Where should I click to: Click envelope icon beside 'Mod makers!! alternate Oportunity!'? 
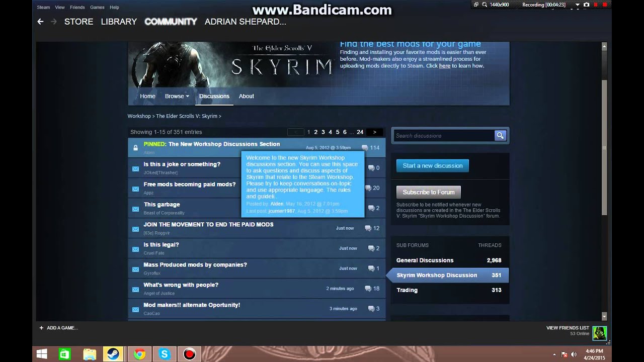135,310
